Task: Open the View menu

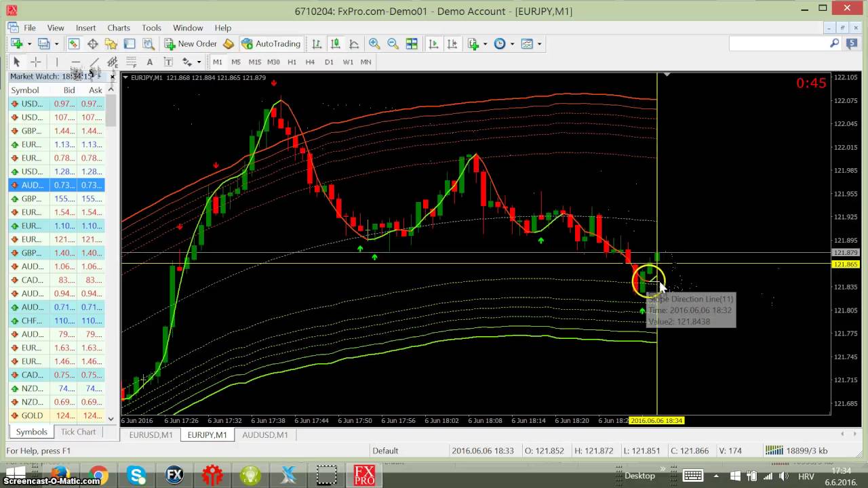Action: pyautogui.click(x=56, y=28)
